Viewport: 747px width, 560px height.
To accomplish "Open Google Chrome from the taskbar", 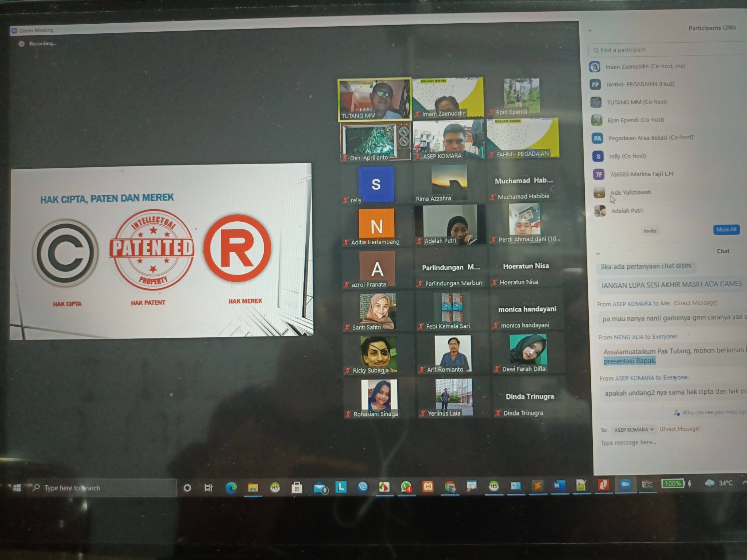I will pos(450,486).
